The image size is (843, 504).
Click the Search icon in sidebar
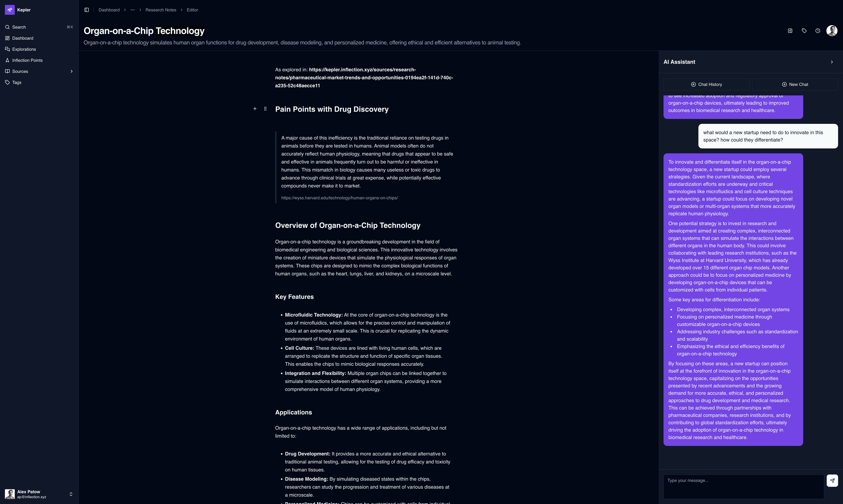8,27
